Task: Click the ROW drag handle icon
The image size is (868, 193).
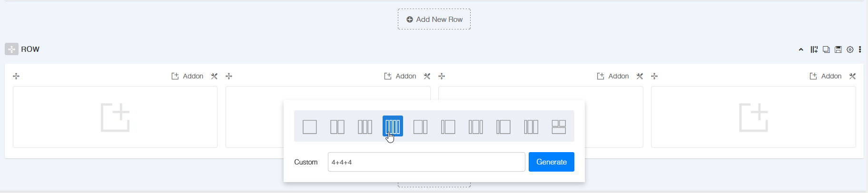Action: pyautogui.click(x=11, y=49)
